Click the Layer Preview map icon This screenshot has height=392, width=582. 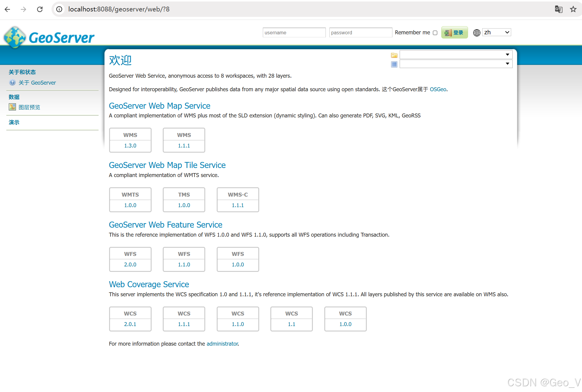tap(12, 107)
